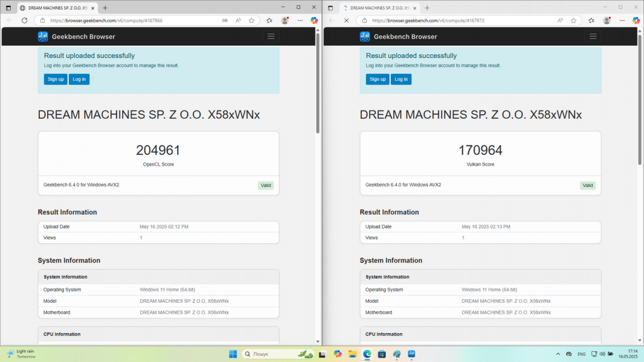
Task: Open Settings and more menu in left browser
Action: coord(300,21)
